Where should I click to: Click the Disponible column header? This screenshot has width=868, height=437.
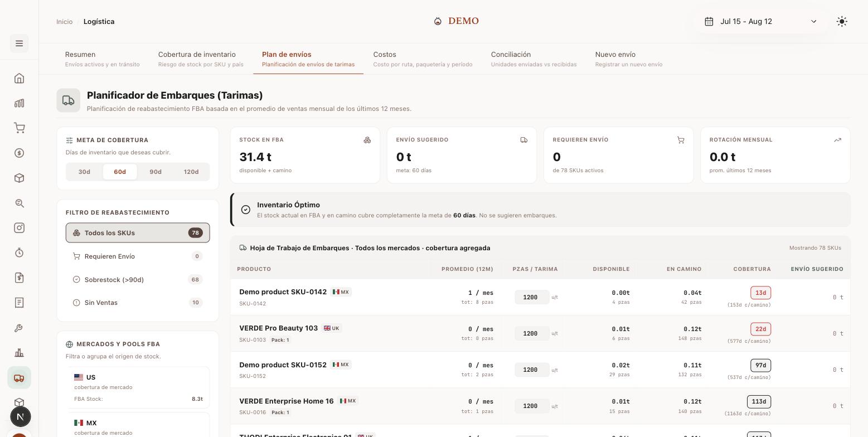611,269
